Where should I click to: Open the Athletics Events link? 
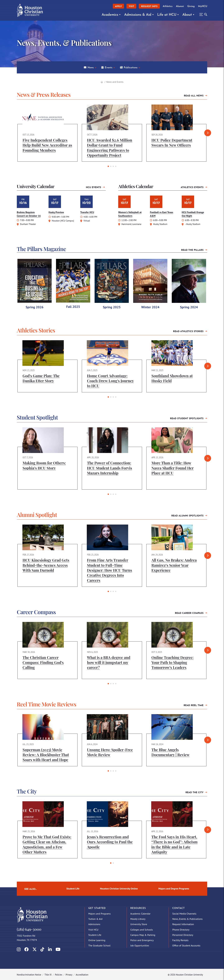[194, 187]
